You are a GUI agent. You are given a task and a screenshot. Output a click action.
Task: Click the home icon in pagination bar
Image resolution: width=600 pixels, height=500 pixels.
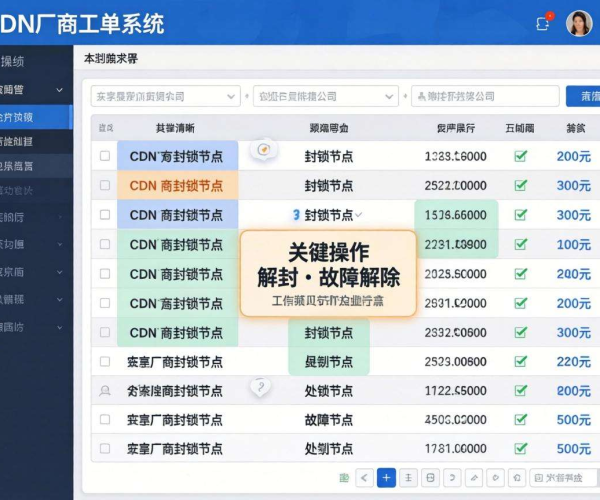tap(517, 477)
